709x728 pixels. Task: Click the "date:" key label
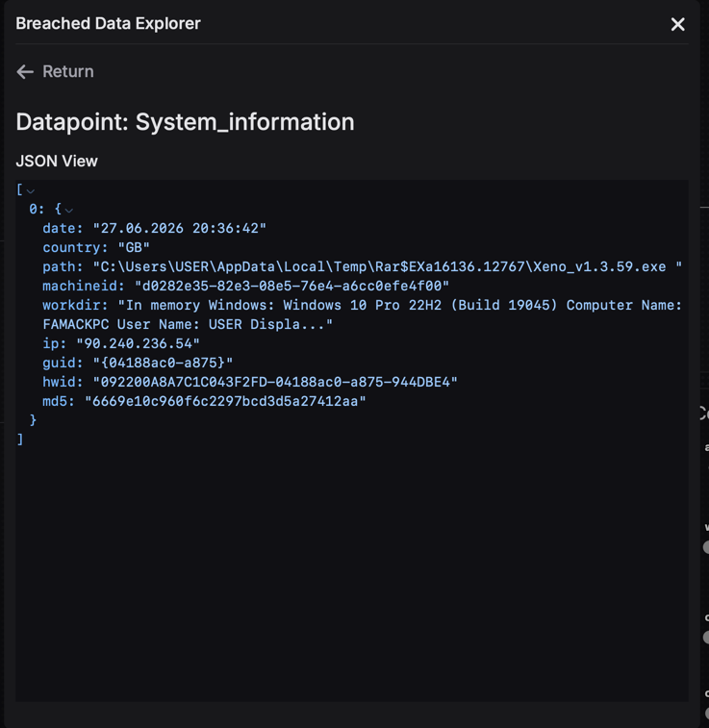[x=63, y=229]
